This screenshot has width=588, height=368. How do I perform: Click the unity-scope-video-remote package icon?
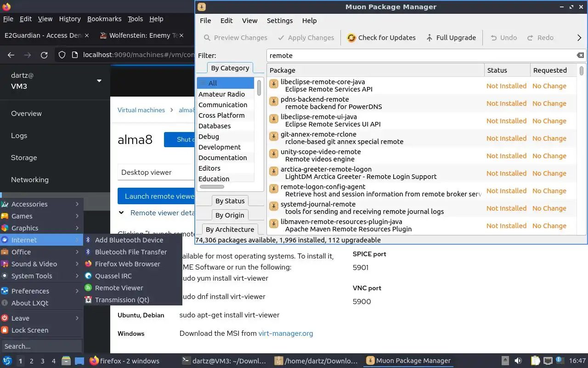pyautogui.click(x=274, y=153)
